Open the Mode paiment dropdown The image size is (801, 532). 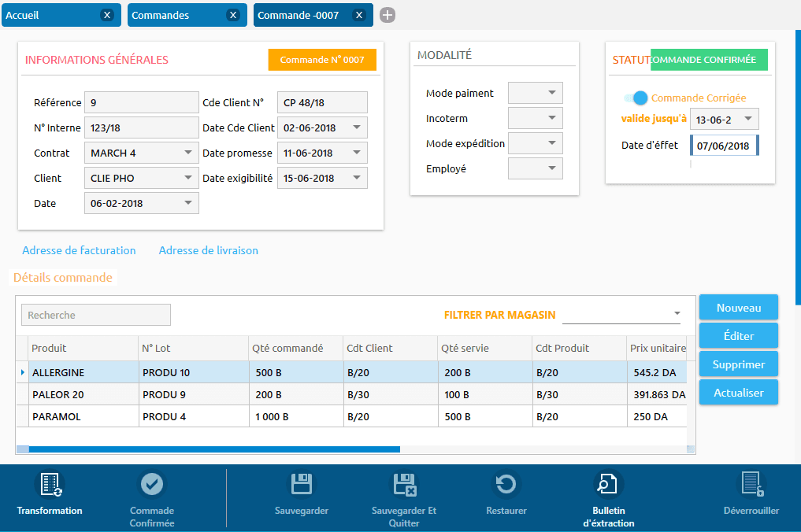pyautogui.click(x=536, y=93)
